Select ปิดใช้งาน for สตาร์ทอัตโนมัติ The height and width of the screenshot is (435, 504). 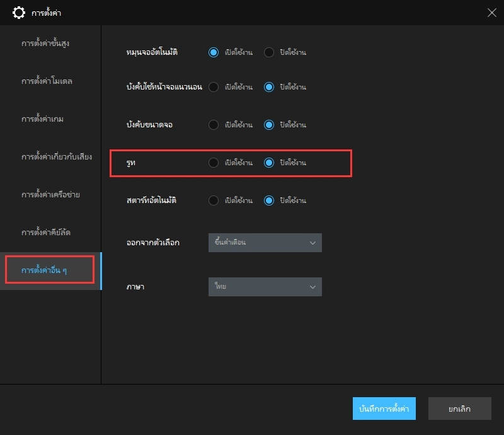click(269, 200)
